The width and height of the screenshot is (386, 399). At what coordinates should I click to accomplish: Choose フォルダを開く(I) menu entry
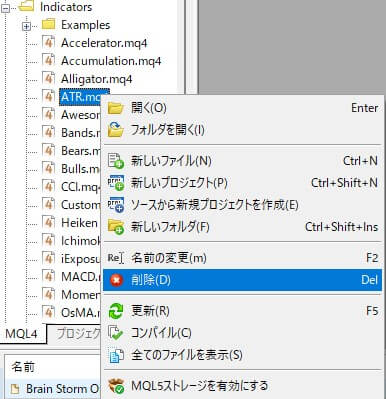tap(242, 130)
